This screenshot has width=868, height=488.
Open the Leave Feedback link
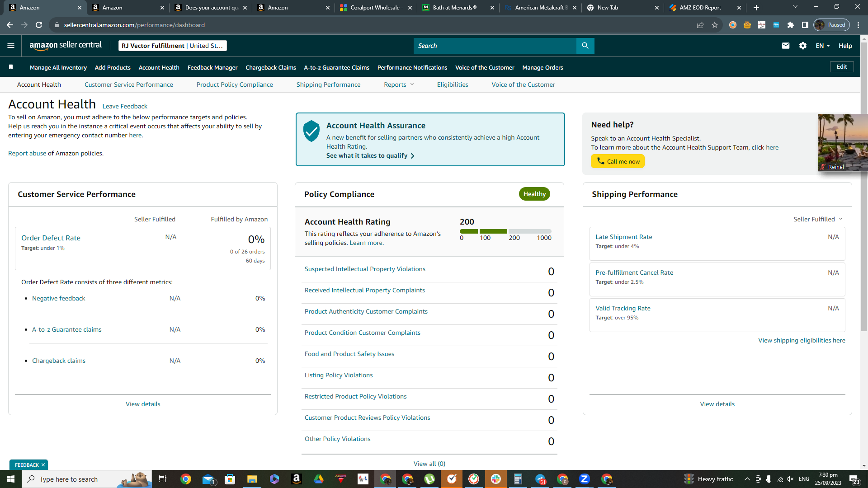125,106
